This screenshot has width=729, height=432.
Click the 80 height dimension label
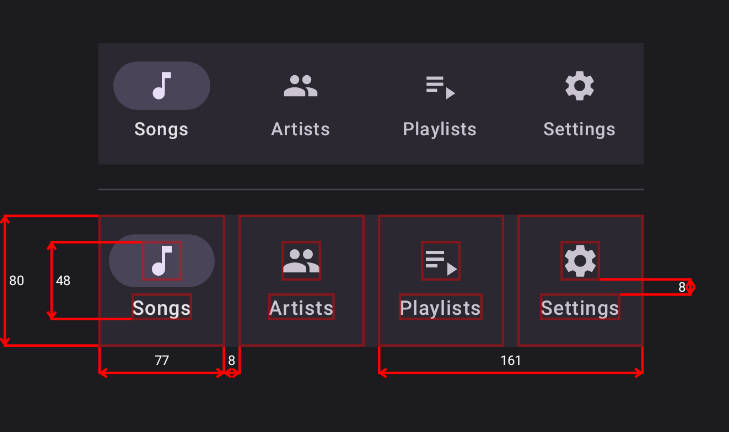[16, 280]
